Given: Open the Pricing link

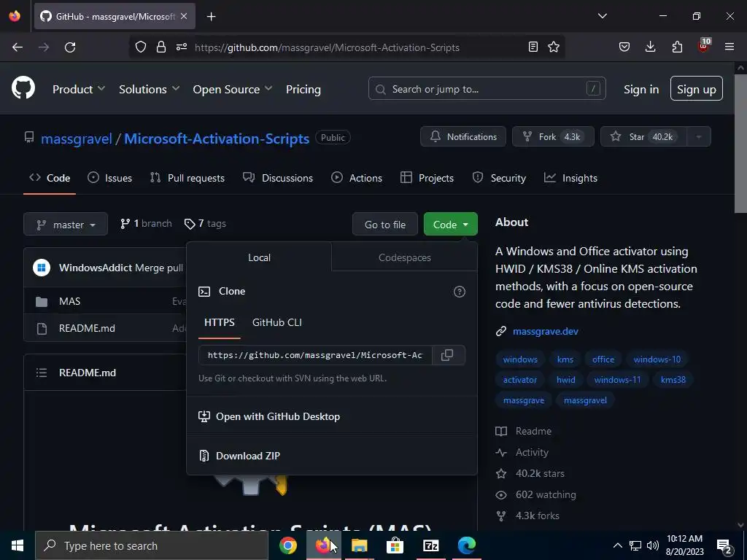Looking at the screenshot, I should click(x=303, y=89).
